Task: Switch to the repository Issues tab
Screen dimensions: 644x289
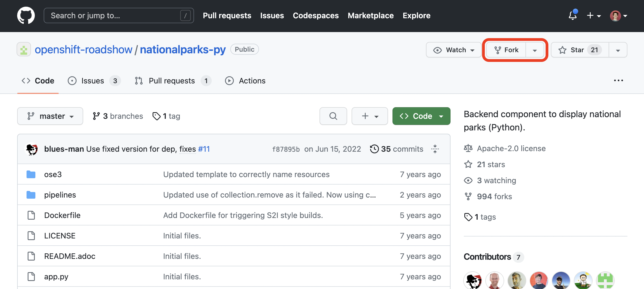Action: [94, 81]
